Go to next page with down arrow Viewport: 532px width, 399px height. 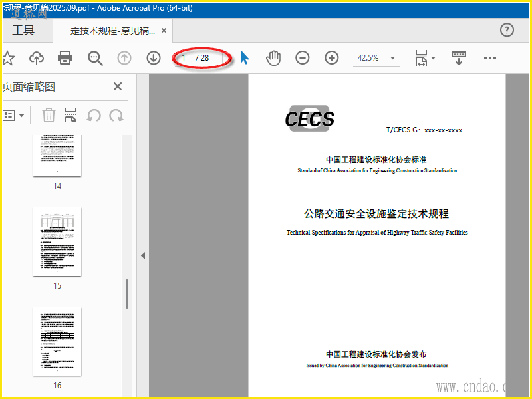154,58
